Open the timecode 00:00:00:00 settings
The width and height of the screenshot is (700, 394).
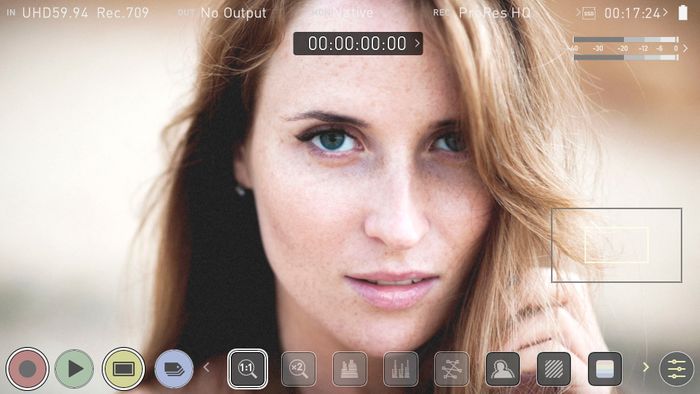point(358,43)
